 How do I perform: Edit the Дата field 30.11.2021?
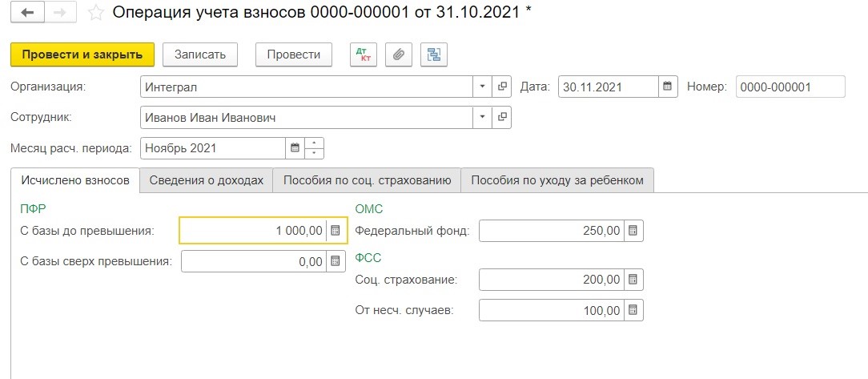[609, 87]
